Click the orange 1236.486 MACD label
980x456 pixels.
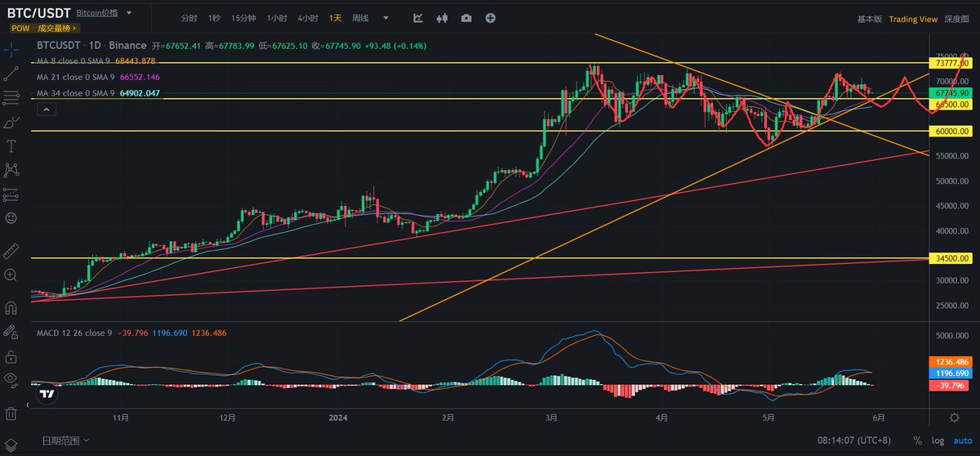pos(952,361)
